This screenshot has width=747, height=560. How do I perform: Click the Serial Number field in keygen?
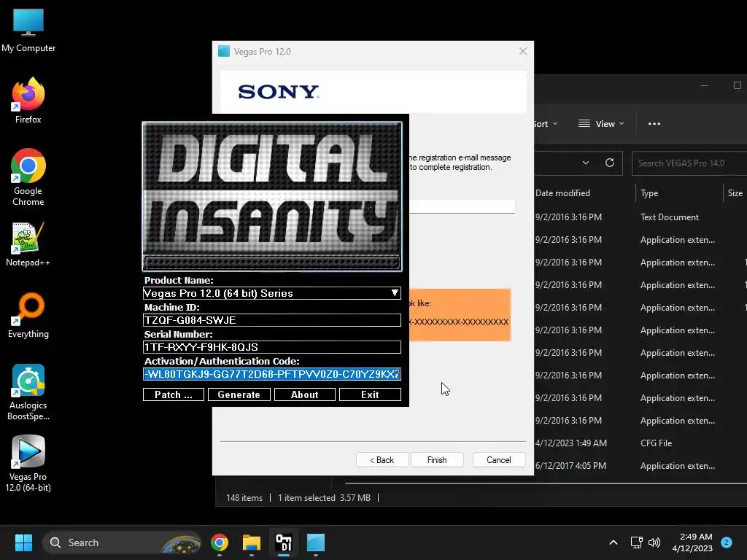coord(272,347)
